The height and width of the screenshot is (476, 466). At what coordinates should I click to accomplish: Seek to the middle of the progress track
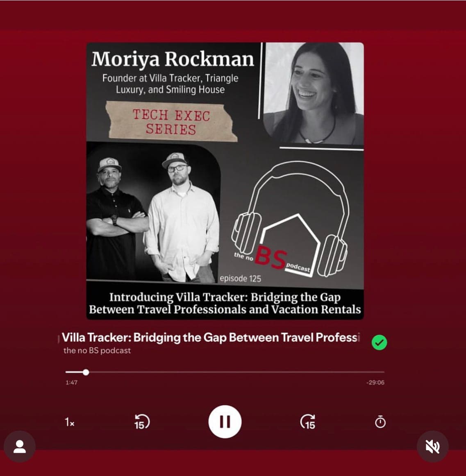pos(225,372)
